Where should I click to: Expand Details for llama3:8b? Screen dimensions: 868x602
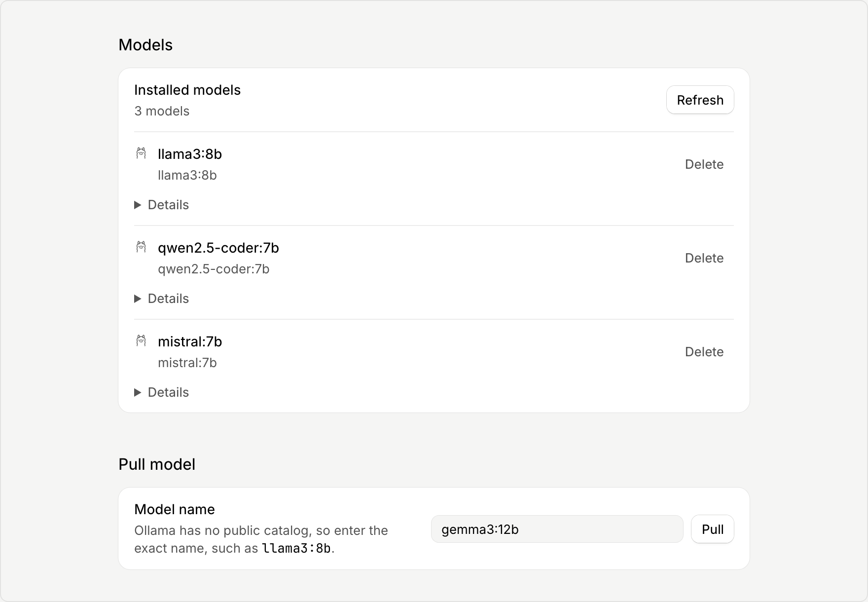pyautogui.click(x=162, y=205)
